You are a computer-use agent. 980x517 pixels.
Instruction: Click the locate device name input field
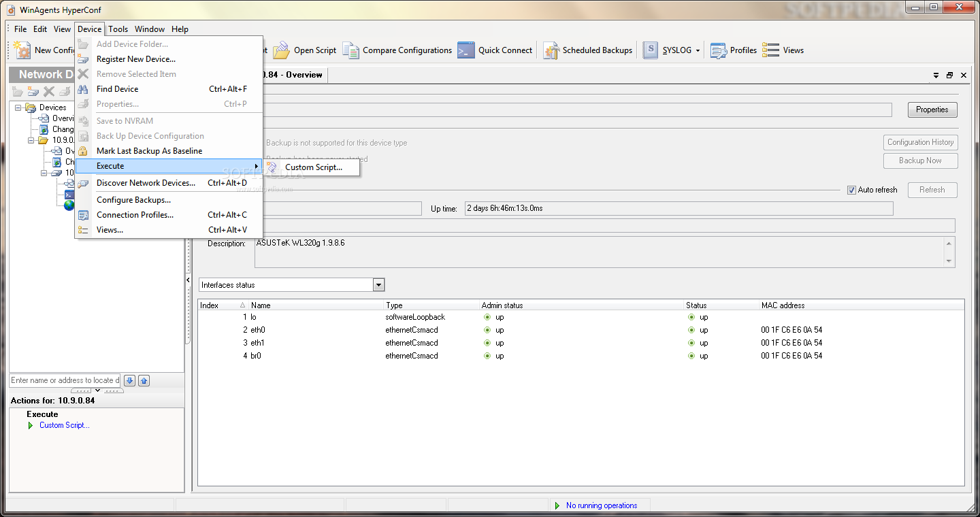point(65,380)
